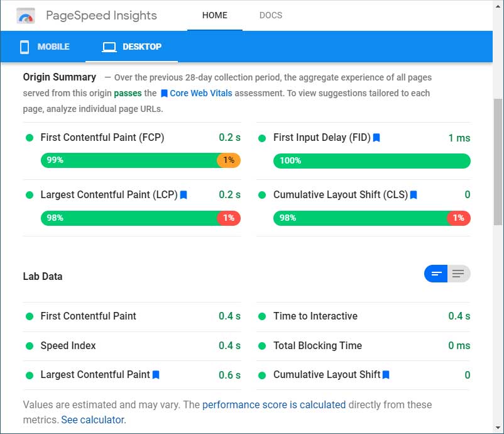Click the scrollbar down arrow
This screenshot has height=434, width=504.
498,428
